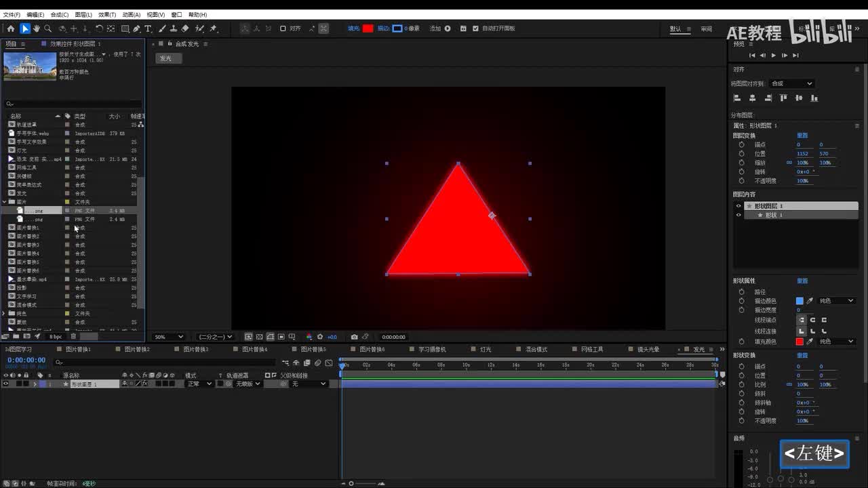This screenshot has width=868, height=488.
Task: Select the Eraser tool
Action: (x=185, y=28)
